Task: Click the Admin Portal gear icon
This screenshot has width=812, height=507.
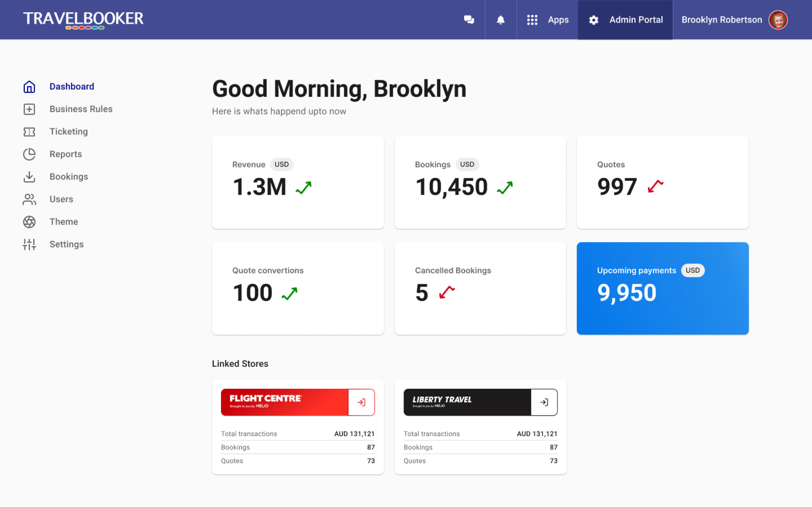Action: pos(593,20)
